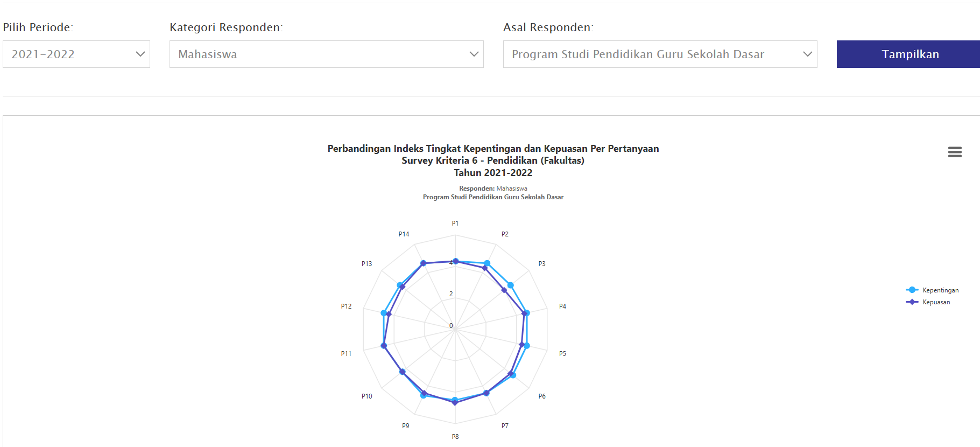Click the Kepentingan data point on P3 axis

[x=511, y=285]
